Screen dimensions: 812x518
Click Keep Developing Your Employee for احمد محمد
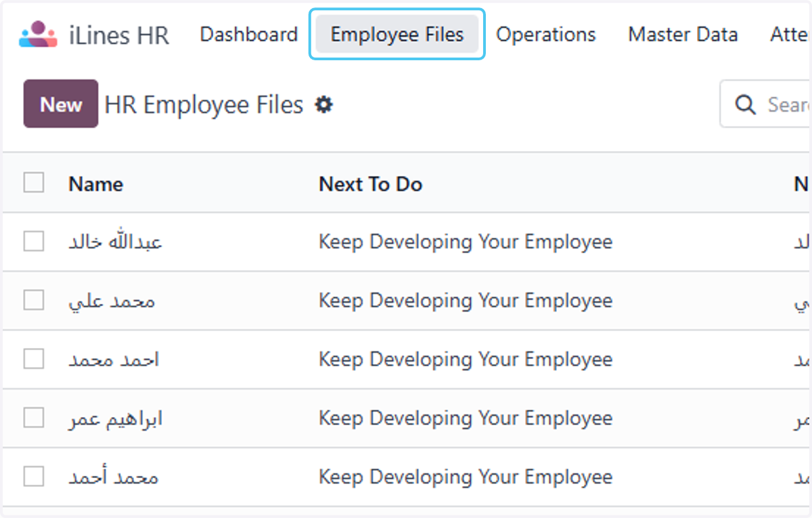[466, 360]
